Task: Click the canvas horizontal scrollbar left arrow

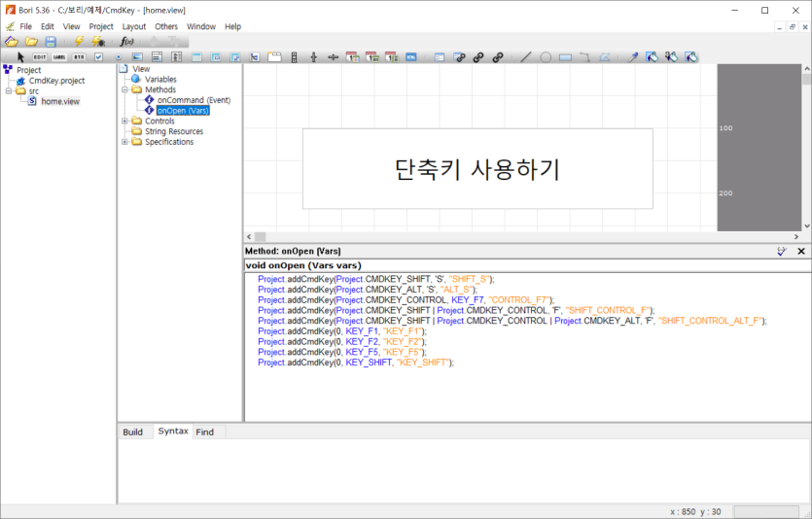Action: point(249,236)
